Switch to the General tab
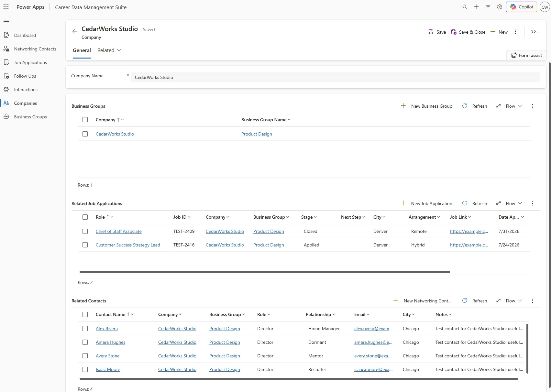The image size is (551, 392). click(x=82, y=50)
